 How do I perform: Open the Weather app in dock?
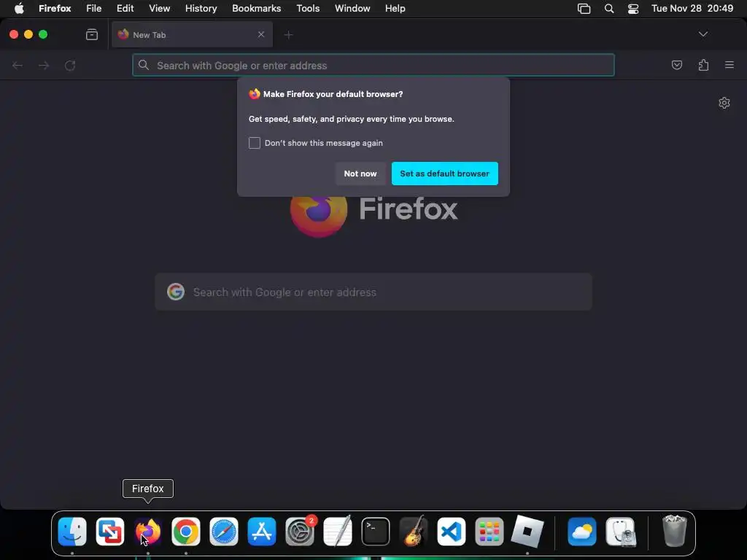coord(582,532)
